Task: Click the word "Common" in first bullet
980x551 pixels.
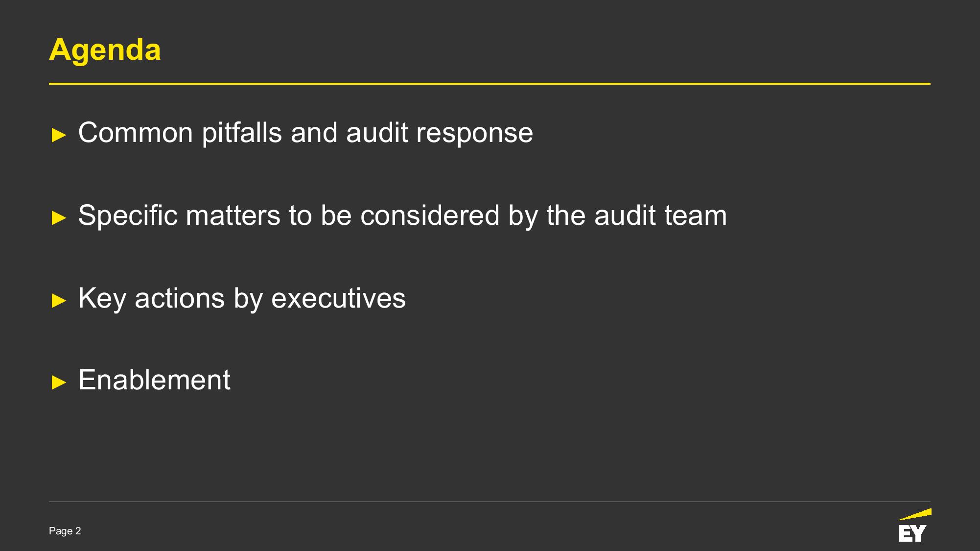Action: point(136,133)
